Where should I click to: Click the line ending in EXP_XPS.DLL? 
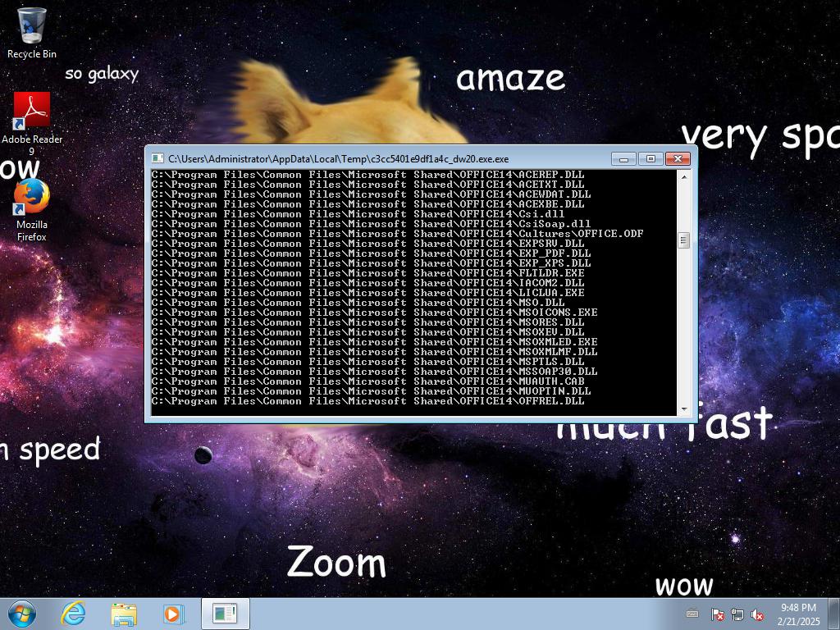371,263
